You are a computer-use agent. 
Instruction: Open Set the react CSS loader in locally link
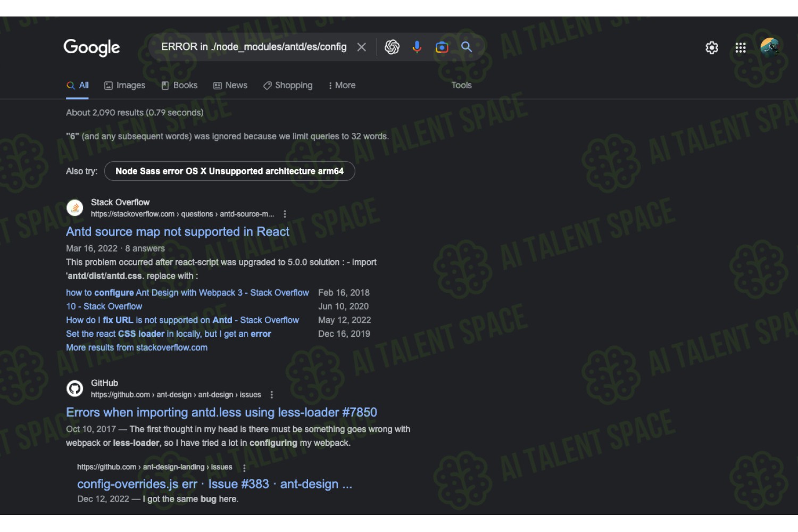169,334
